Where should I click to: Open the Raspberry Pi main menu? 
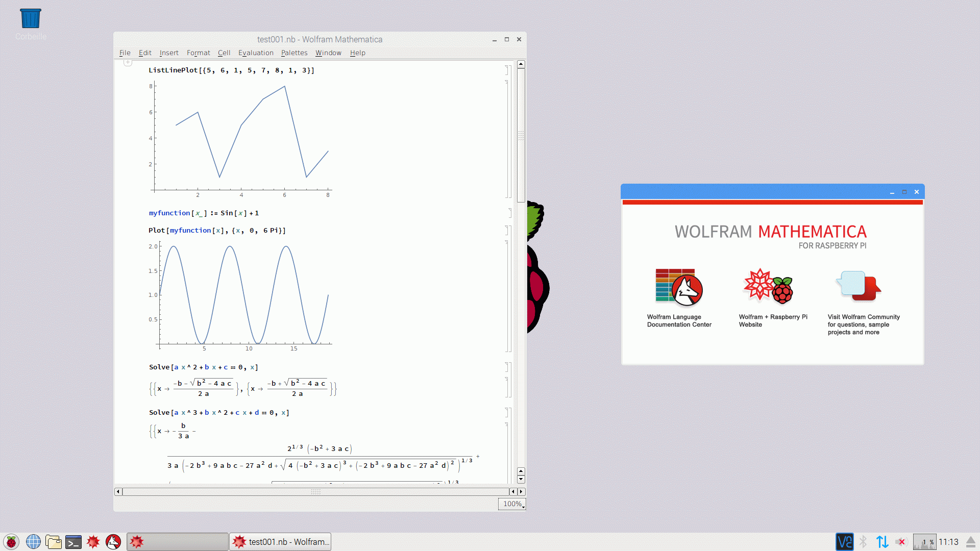click(x=11, y=542)
